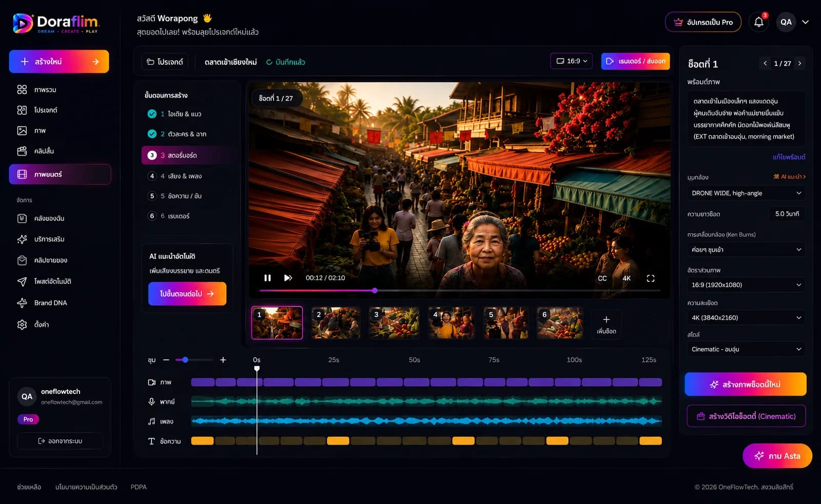The image size is (821, 504).
Task: Select the ภาพ video track icon in the timeline
Action: click(x=152, y=382)
